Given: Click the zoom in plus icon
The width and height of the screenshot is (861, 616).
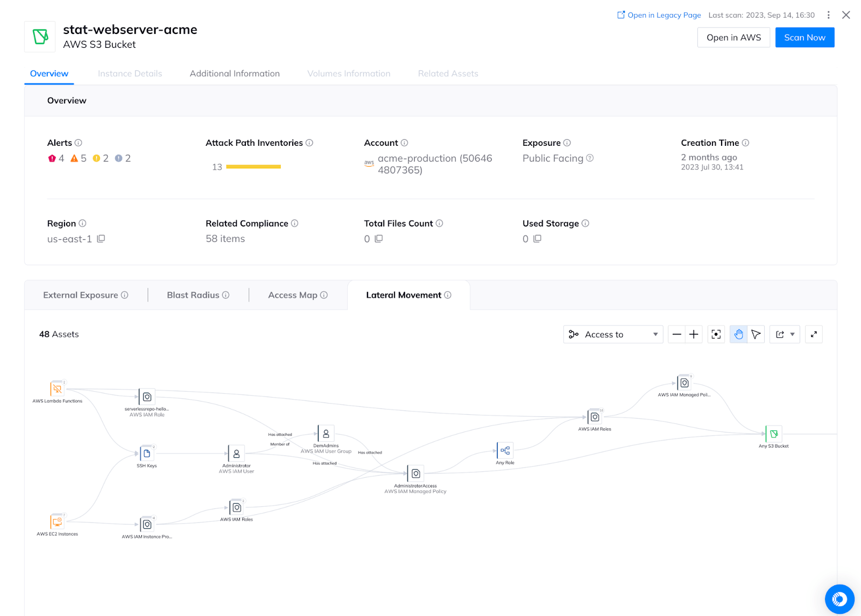Looking at the screenshot, I should coord(694,335).
